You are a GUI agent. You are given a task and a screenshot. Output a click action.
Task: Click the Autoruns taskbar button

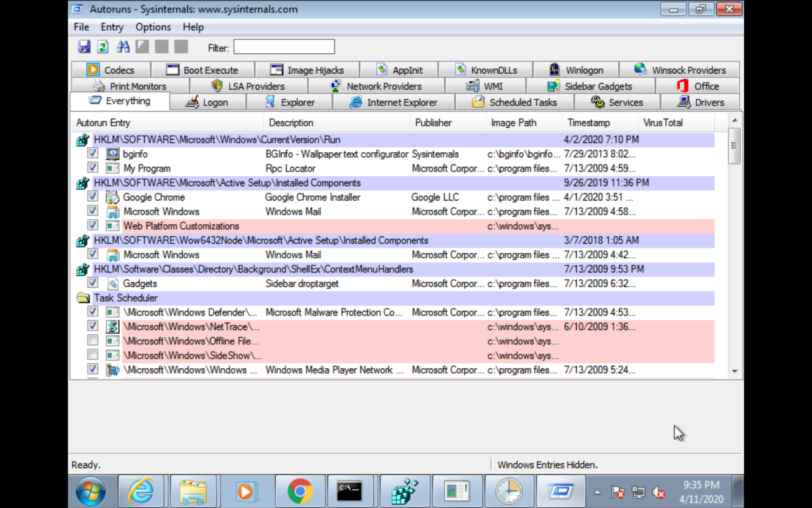click(x=561, y=491)
